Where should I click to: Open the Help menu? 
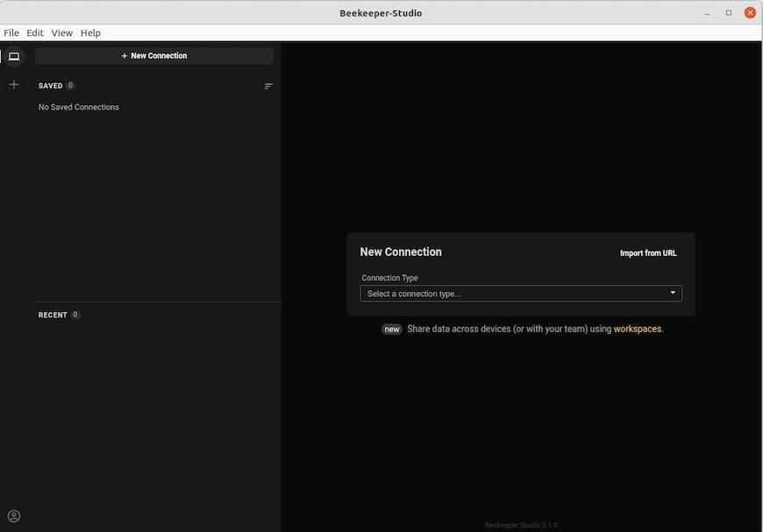tap(90, 32)
